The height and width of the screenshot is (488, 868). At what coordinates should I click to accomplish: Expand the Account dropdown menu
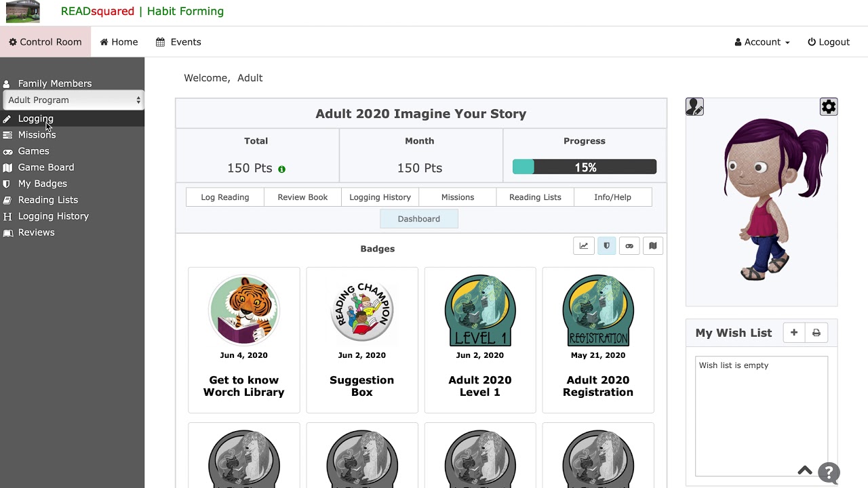point(762,42)
